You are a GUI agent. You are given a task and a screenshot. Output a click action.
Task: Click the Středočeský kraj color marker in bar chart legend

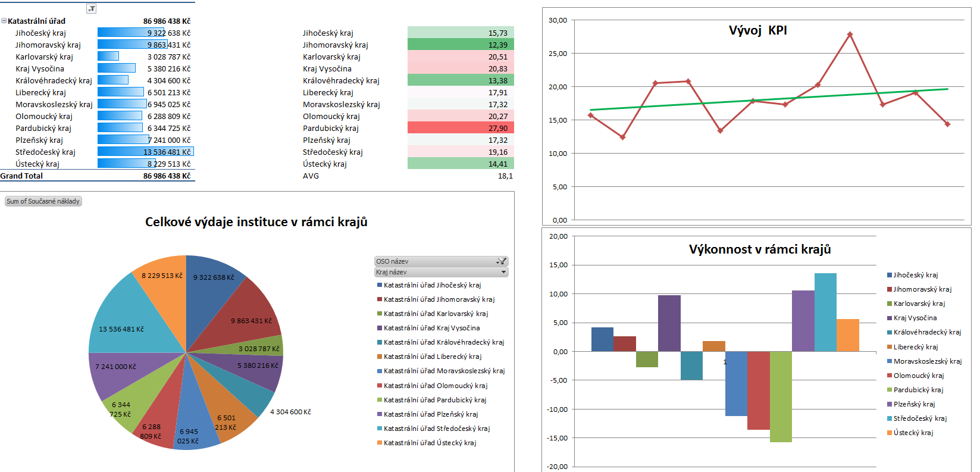(890, 418)
